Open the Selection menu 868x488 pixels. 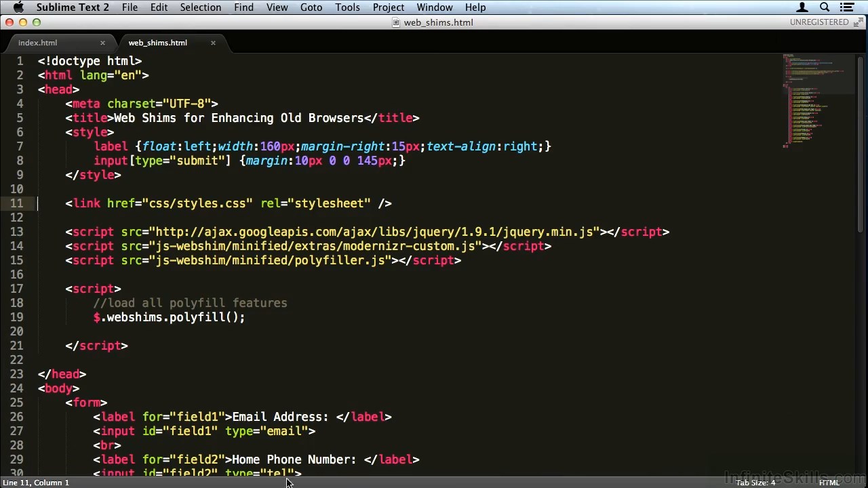(201, 7)
